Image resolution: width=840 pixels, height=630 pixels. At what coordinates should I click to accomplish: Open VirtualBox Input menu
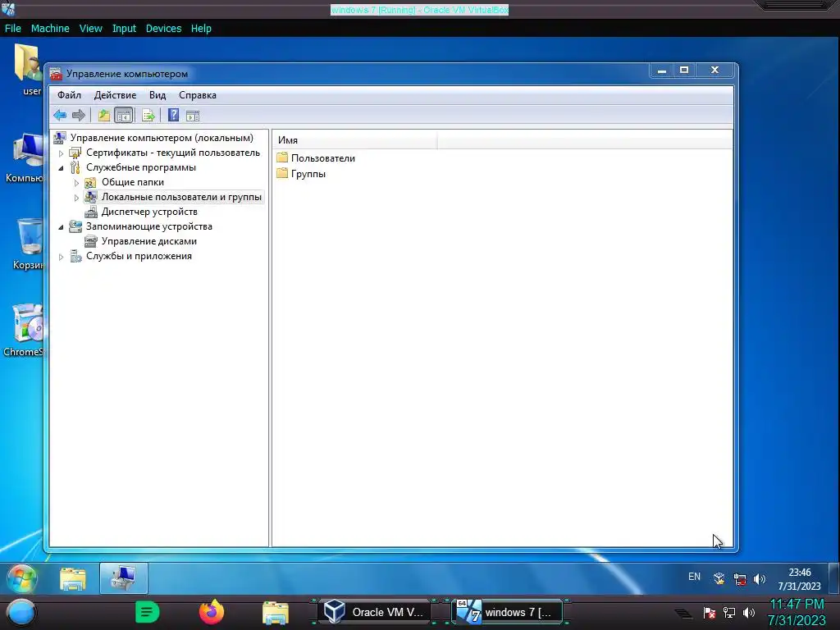pyautogui.click(x=124, y=29)
